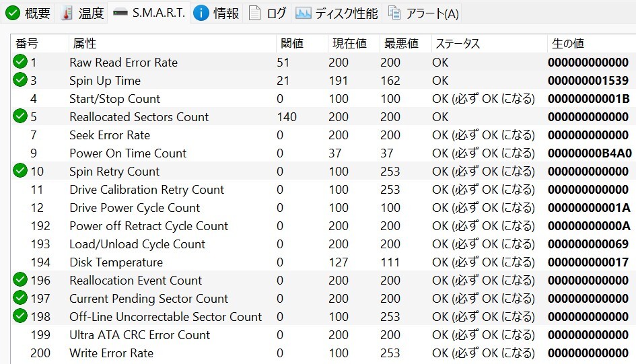Sort by the 閾値 column header
Viewport: 636px width, 364px height.
(292, 44)
